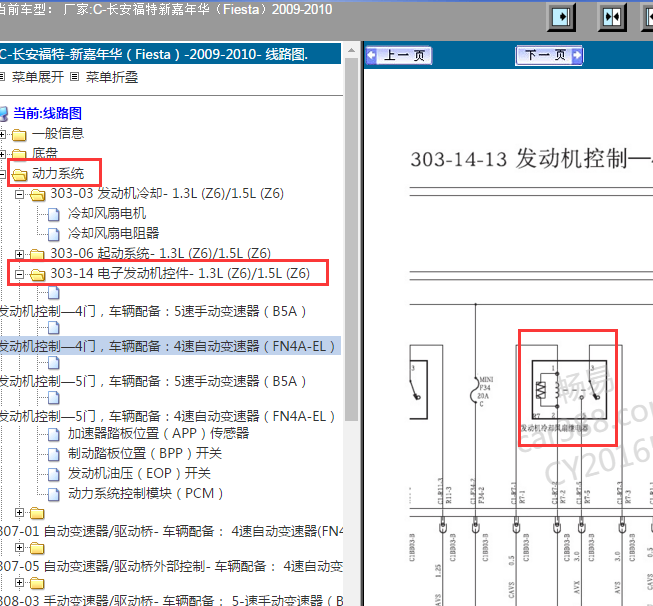Click page icon beside 加速器踏板位置 (APP) 传感器
This screenshot has width=653, height=606.
click(53, 434)
